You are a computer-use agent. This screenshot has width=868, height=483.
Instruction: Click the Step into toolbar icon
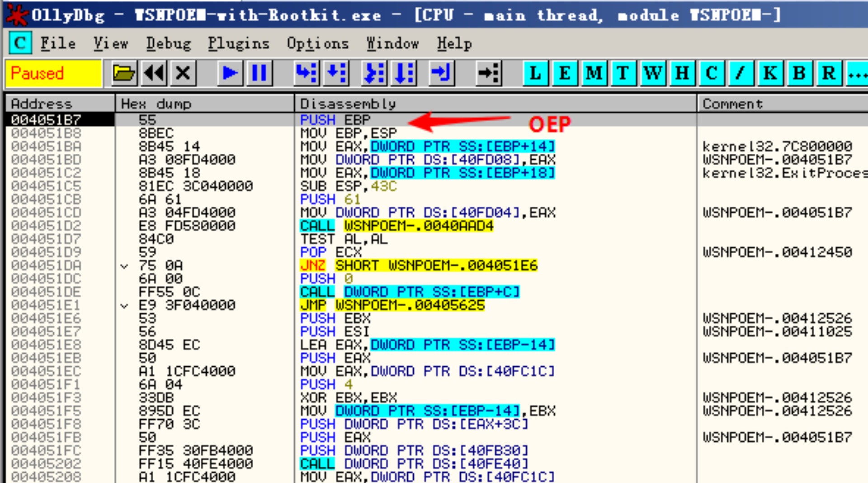[307, 73]
